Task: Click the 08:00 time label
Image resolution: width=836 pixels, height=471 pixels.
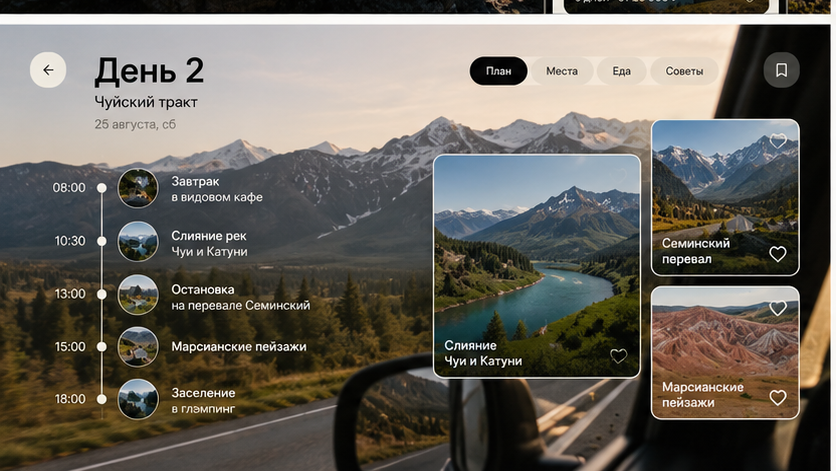Action: [69, 188]
